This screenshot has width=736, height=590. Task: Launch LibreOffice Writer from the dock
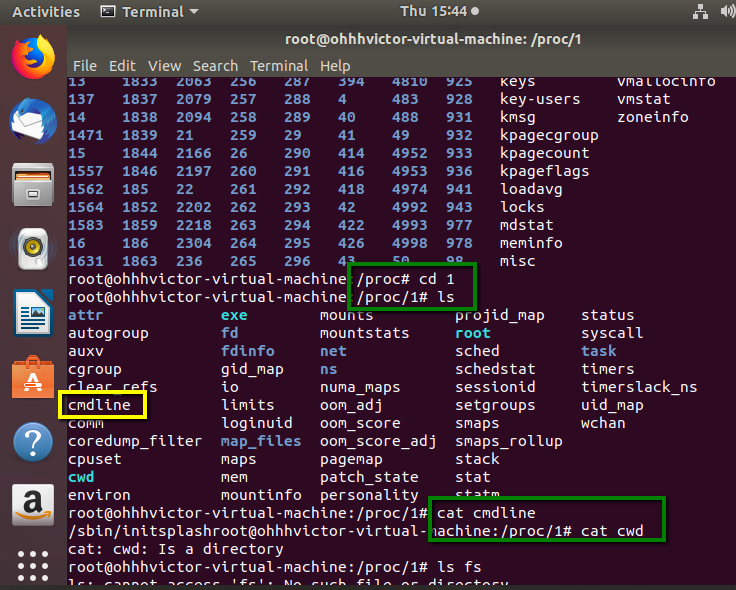[33, 313]
